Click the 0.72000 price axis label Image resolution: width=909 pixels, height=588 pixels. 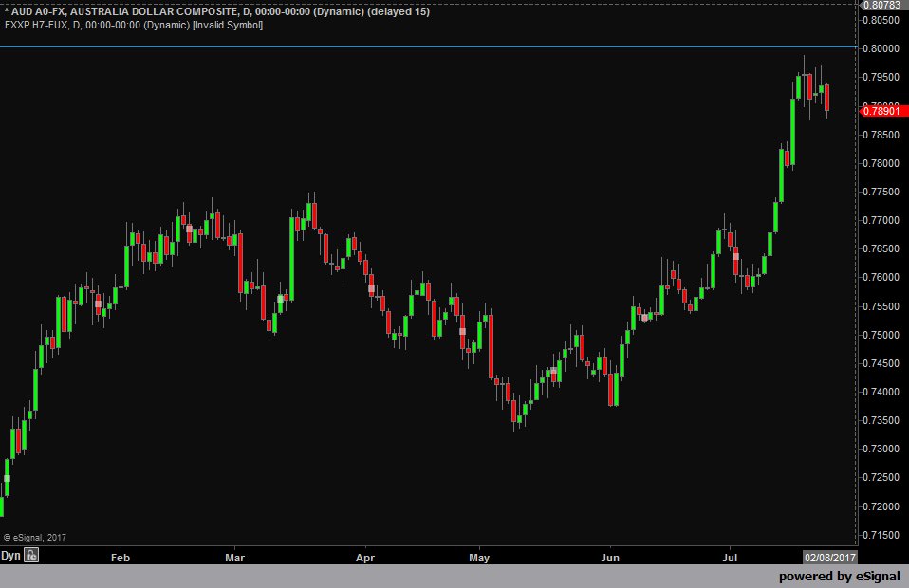(881, 506)
